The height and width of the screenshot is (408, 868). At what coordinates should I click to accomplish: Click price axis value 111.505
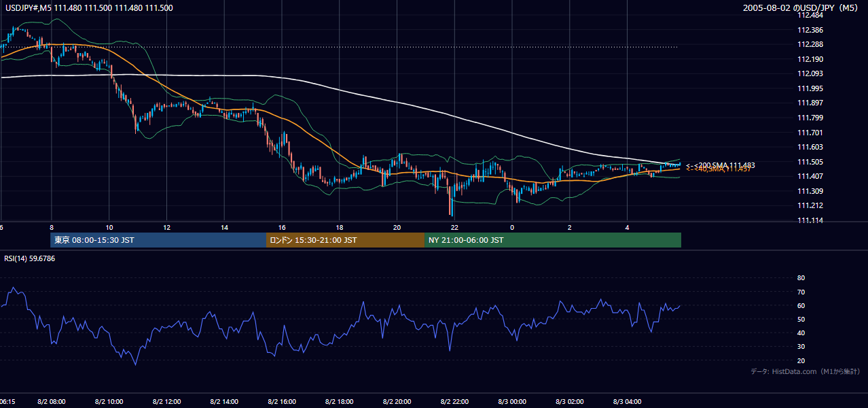(809, 162)
